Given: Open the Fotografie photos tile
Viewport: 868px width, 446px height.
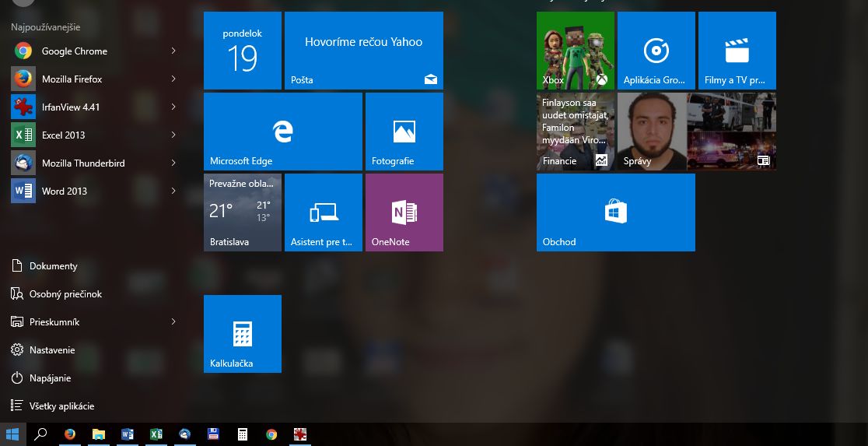Looking at the screenshot, I should [x=404, y=132].
